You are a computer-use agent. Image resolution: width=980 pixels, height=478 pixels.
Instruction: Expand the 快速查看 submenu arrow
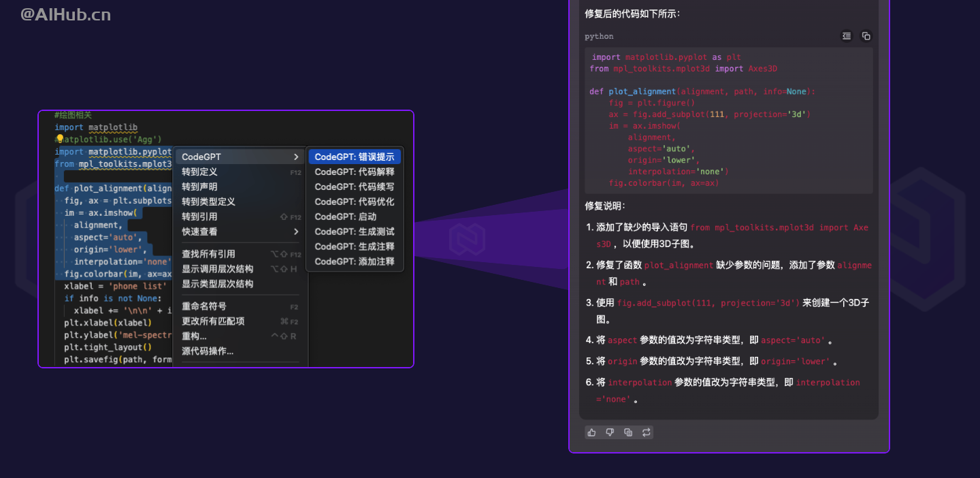[296, 232]
